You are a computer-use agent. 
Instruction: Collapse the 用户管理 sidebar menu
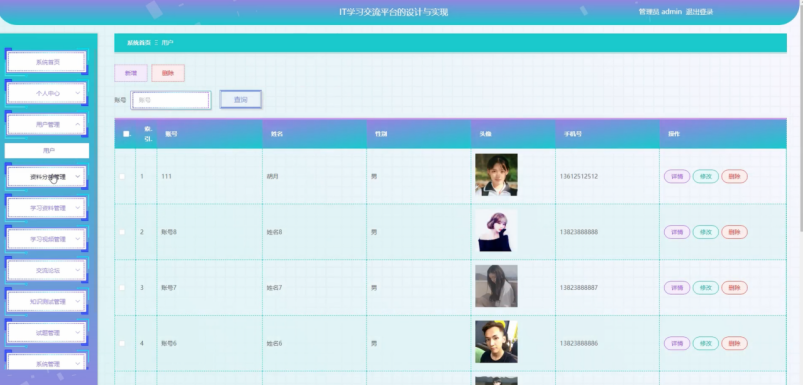tap(47, 124)
